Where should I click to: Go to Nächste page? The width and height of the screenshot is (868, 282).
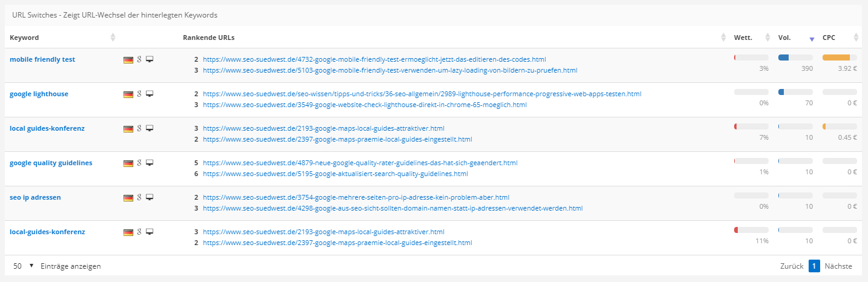(838, 266)
